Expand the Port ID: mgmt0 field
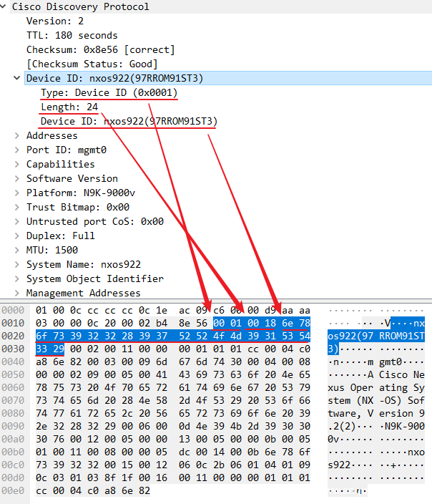Viewport: 432px width, 504px height. point(17,150)
